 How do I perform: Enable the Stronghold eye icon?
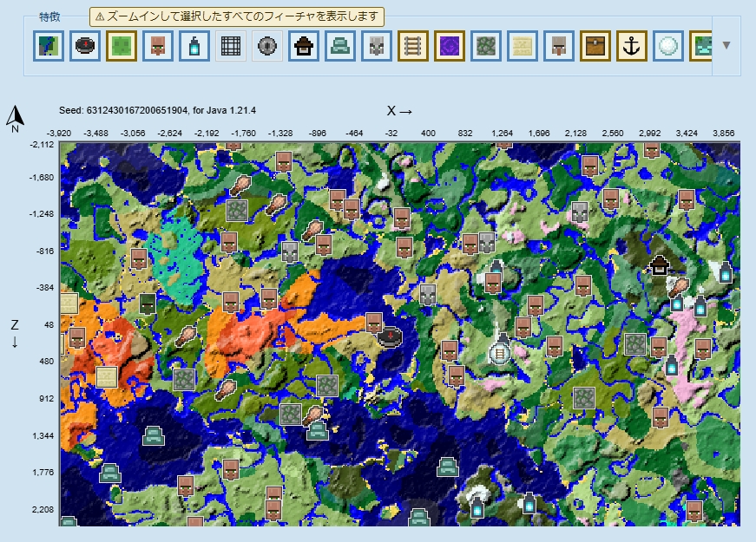click(x=267, y=46)
